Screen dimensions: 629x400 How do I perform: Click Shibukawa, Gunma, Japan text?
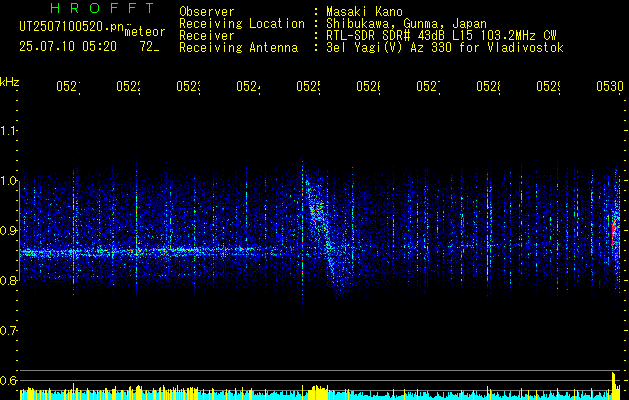pyautogui.click(x=406, y=24)
